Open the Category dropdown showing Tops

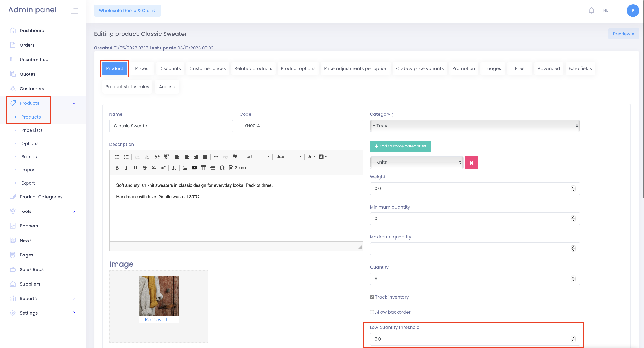point(475,126)
